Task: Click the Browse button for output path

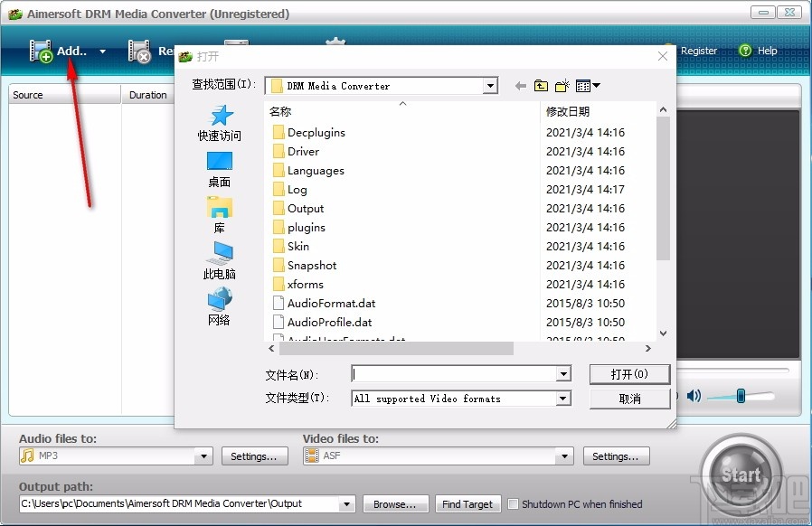Action: [396, 504]
